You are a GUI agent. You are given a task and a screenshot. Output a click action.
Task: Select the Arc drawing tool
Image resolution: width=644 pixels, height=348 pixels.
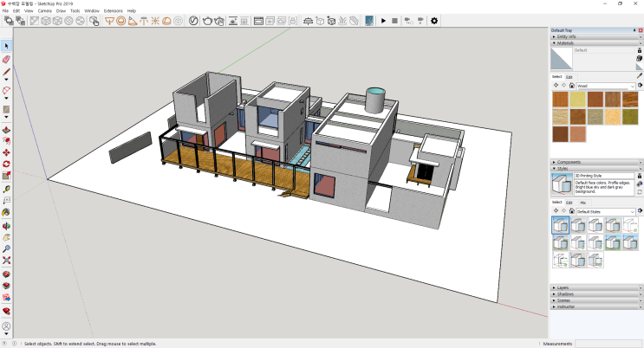point(6,90)
